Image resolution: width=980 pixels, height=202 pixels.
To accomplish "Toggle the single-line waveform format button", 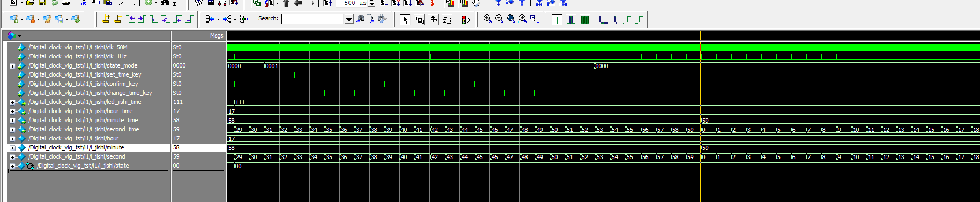I will click(x=557, y=20).
